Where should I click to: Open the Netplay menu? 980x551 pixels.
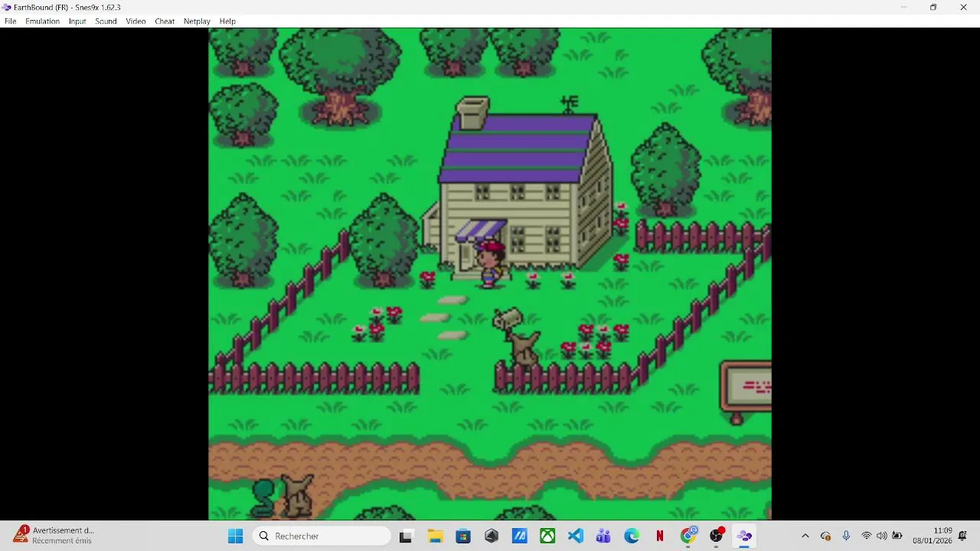pyautogui.click(x=197, y=21)
